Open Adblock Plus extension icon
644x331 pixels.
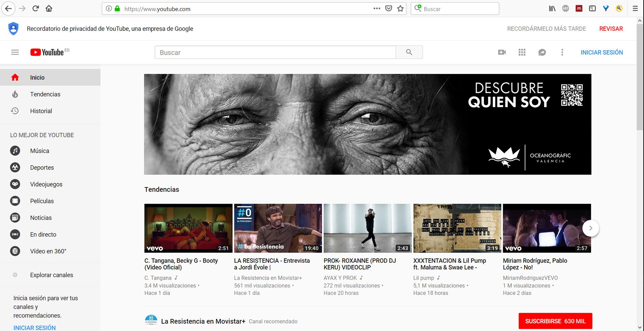(x=566, y=9)
